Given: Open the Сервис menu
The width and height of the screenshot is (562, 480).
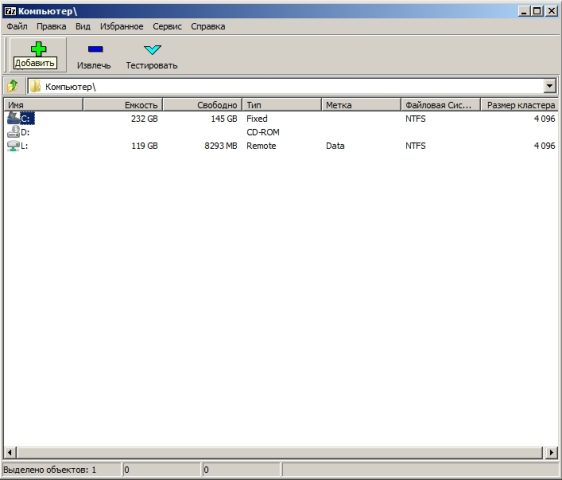Looking at the screenshot, I should coord(167,27).
